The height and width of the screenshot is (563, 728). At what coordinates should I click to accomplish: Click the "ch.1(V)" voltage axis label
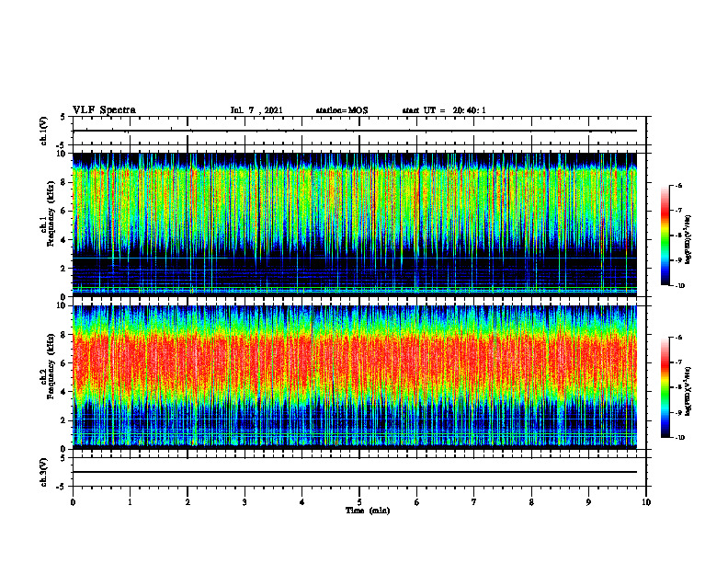[x=43, y=131]
